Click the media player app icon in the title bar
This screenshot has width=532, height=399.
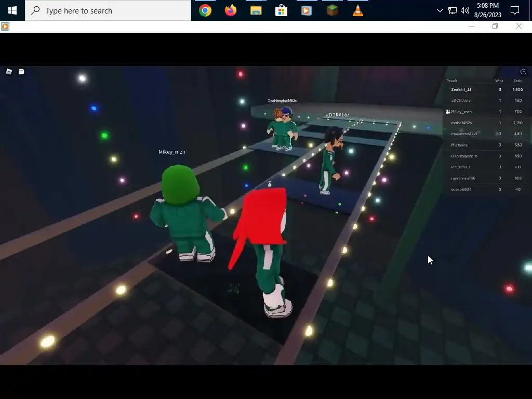pos(5,26)
